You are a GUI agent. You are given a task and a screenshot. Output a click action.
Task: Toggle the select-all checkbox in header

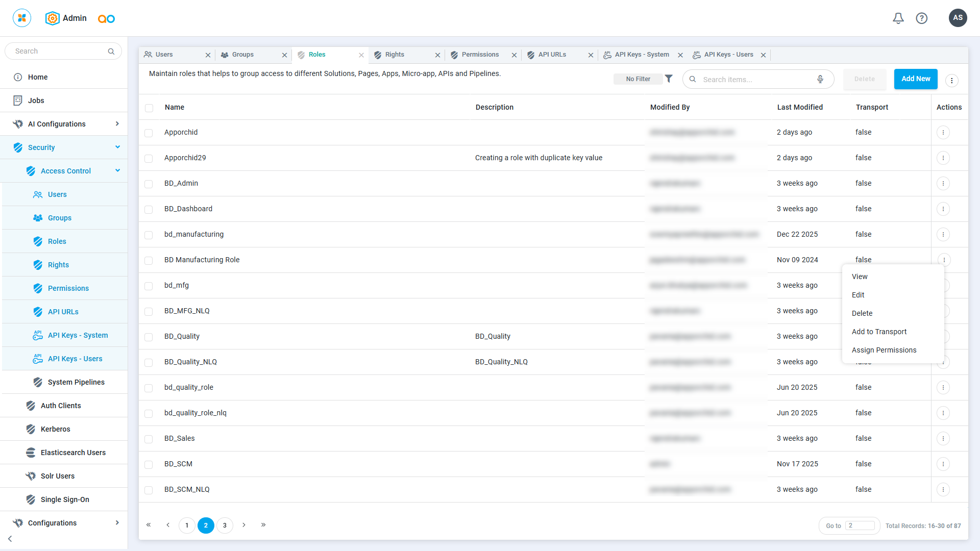pos(149,108)
